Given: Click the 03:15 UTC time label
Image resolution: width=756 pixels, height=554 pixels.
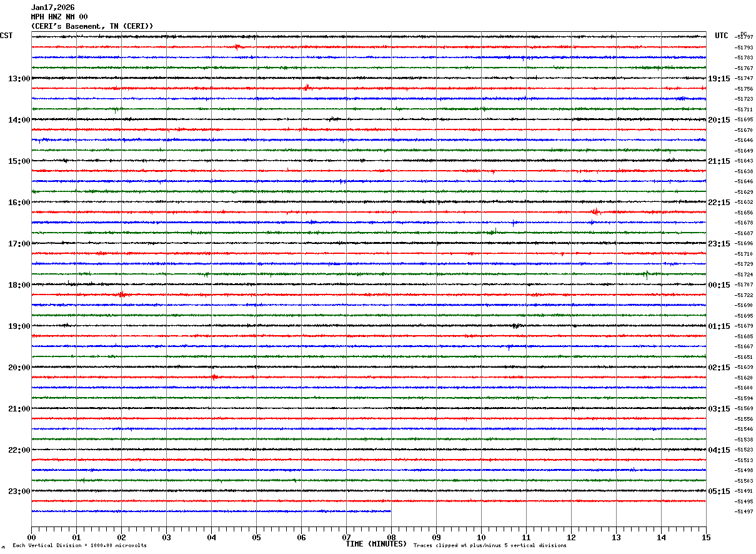Looking at the screenshot, I should coord(719,409).
